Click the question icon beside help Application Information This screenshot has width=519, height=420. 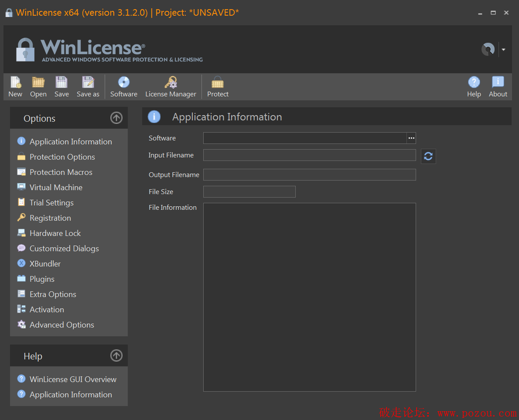(x=21, y=394)
